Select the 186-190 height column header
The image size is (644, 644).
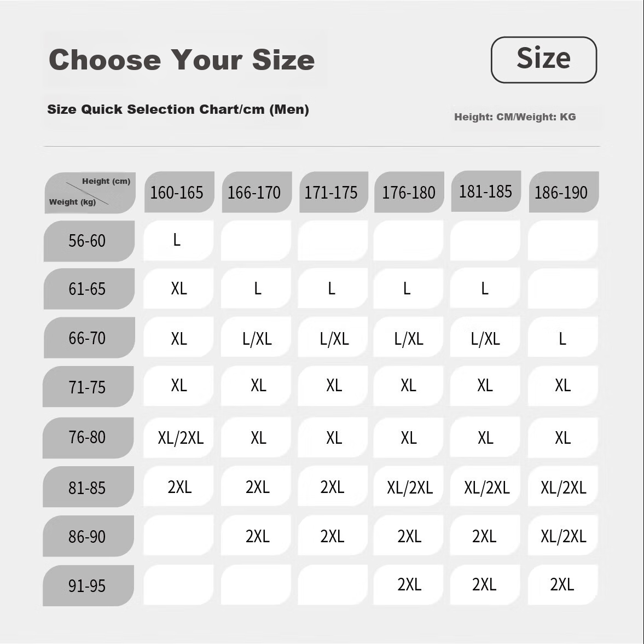coord(564,192)
